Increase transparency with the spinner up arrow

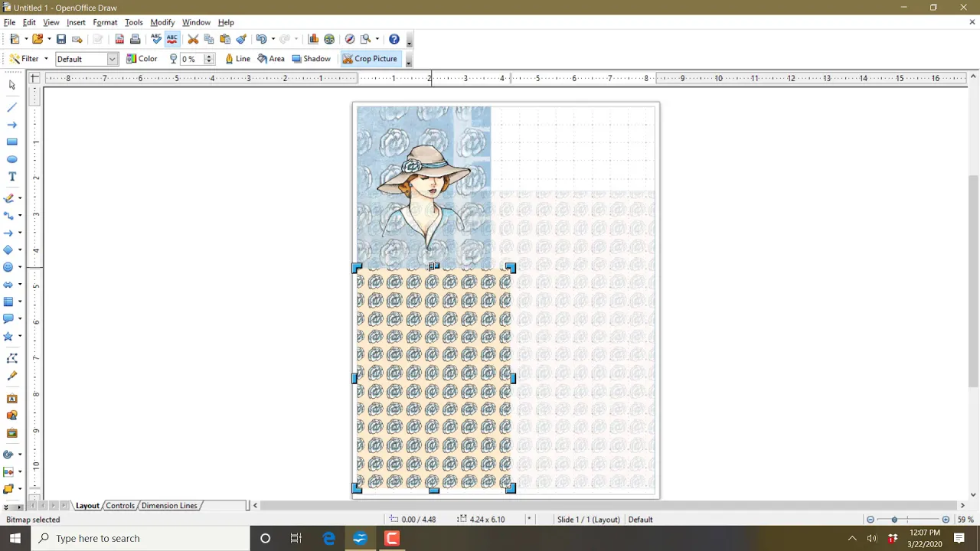(x=208, y=56)
